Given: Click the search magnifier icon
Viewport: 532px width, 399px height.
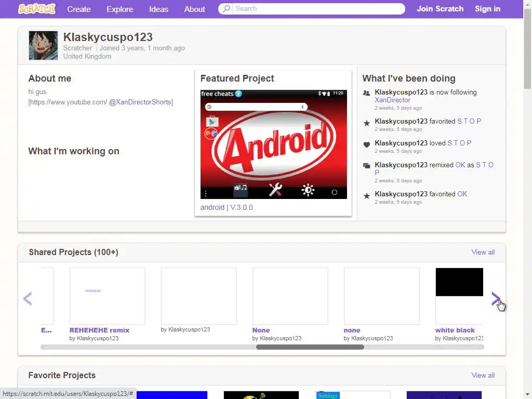Looking at the screenshot, I should pos(227,8).
